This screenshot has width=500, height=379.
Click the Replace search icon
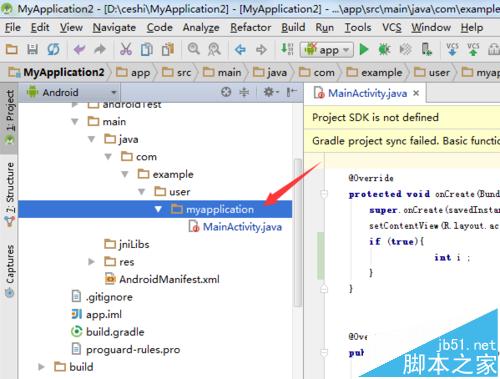coord(214,50)
